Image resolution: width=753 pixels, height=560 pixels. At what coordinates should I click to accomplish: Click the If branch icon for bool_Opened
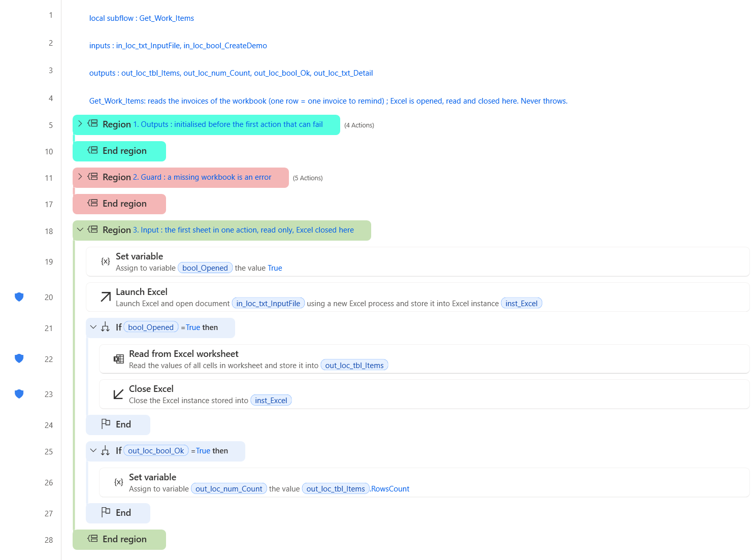pyautogui.click(x=106, y=327)
